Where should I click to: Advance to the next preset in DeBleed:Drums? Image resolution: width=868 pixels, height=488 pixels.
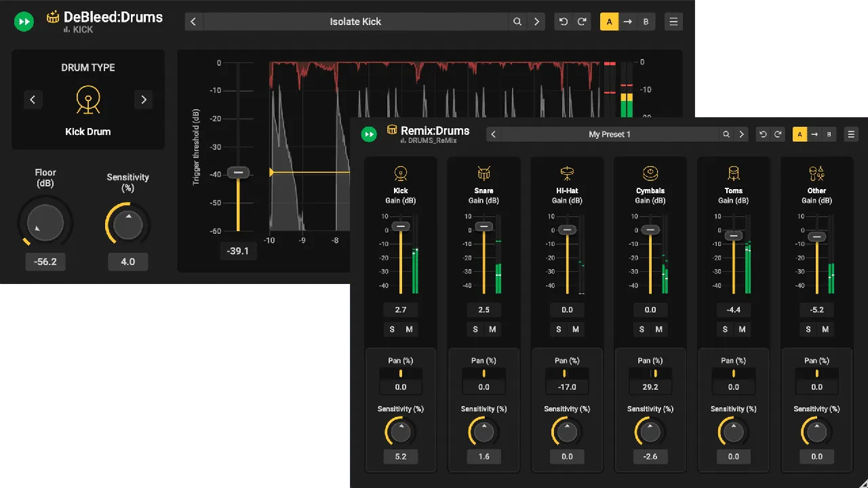click(536, 21)
